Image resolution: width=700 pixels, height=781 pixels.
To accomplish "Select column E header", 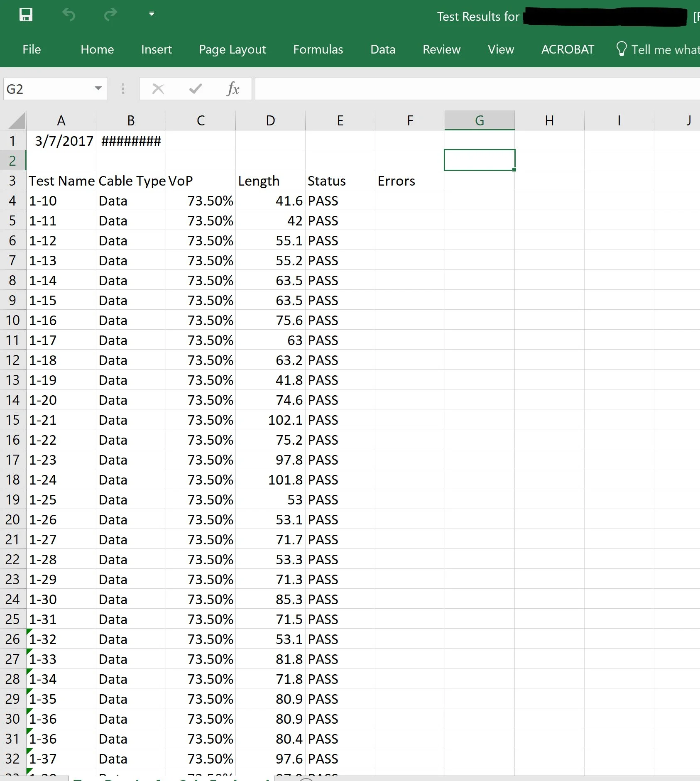I will coord(340,121).
